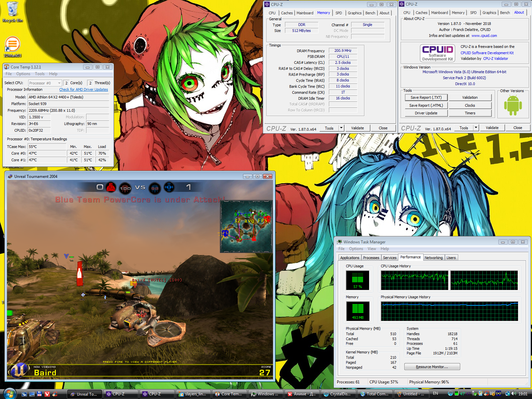Click the taskbar clock showing 19:01
This screenshot has width=532, height=399.
click(523, 394)
